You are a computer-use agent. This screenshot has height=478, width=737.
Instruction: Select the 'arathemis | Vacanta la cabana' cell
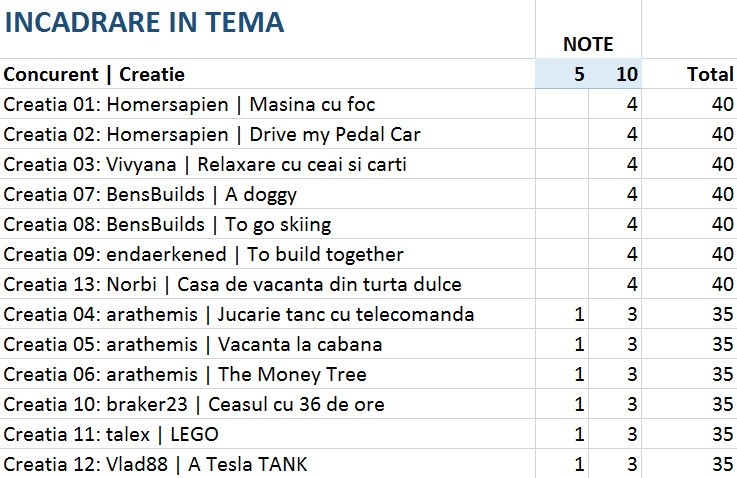coord(193,345)
